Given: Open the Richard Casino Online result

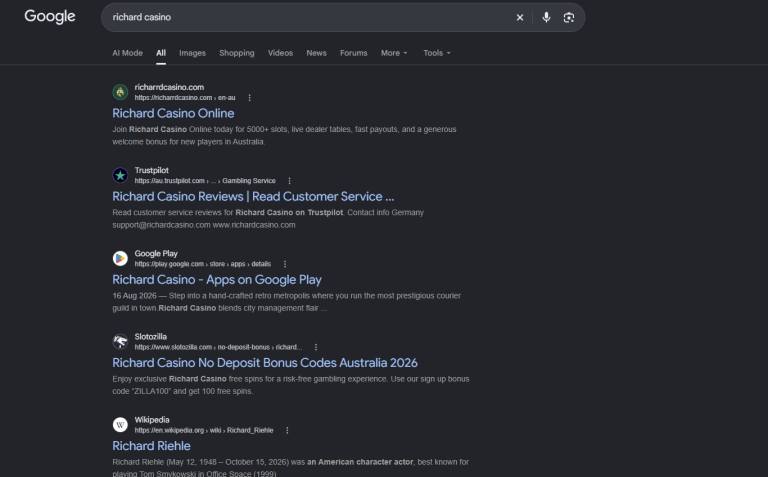Looking at the screenshot, I should click(x=173, y=113).
